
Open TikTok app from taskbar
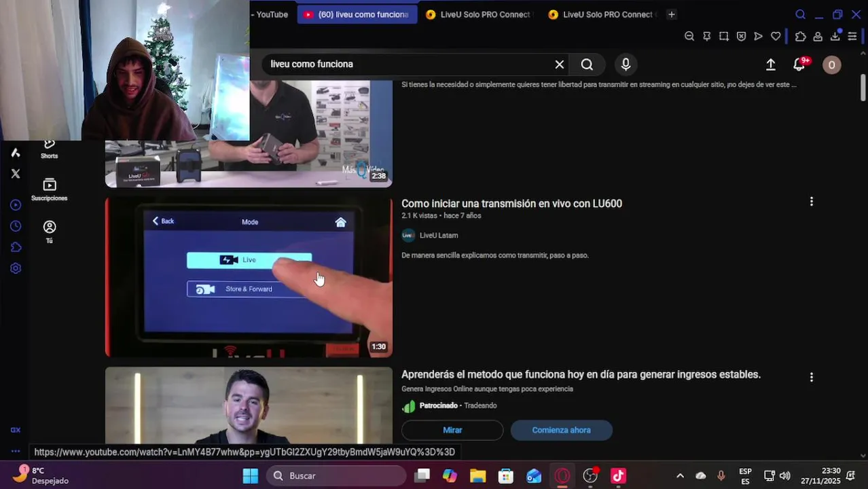pyautogui.click(x=618, y=476)
